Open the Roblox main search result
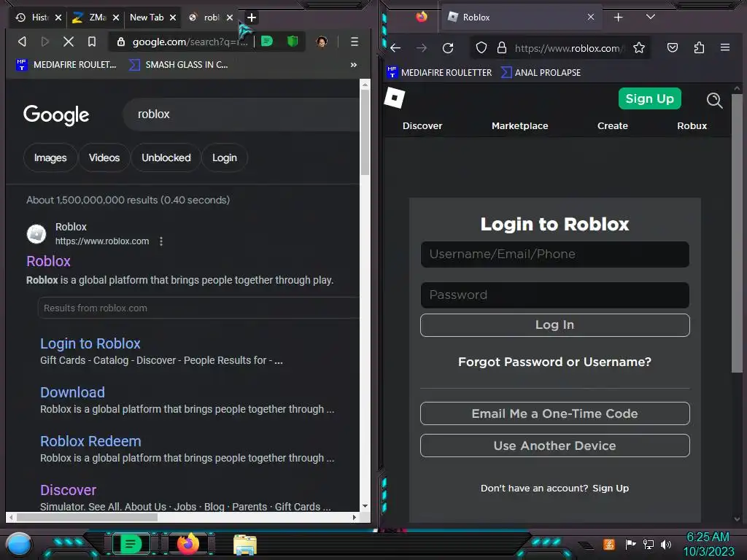747x560 pixels. click(x=48, y=261)
